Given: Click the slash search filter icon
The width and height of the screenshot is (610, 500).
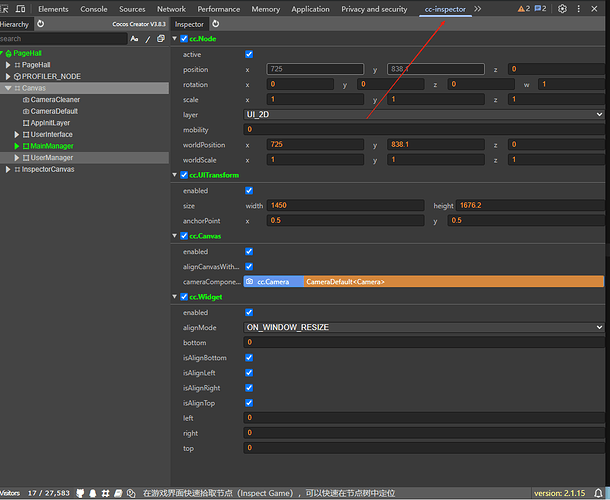Looking at the screenshot, I should coord(148,39).
